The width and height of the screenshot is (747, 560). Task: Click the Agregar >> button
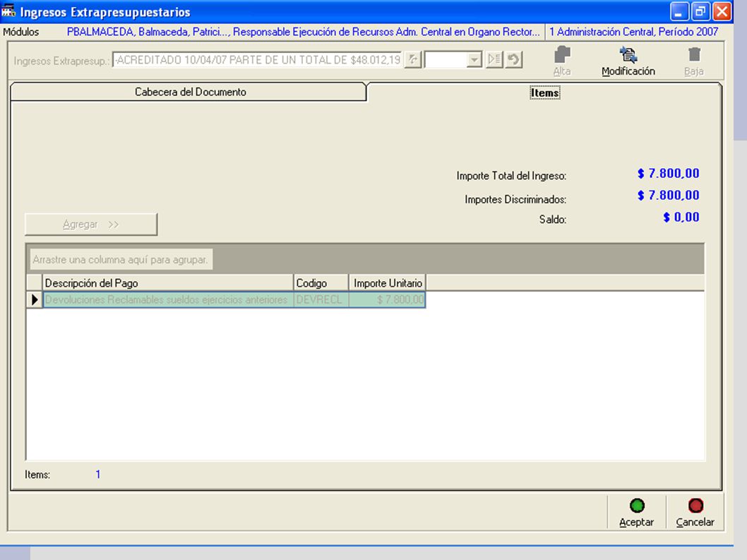[x=91, y=224]
